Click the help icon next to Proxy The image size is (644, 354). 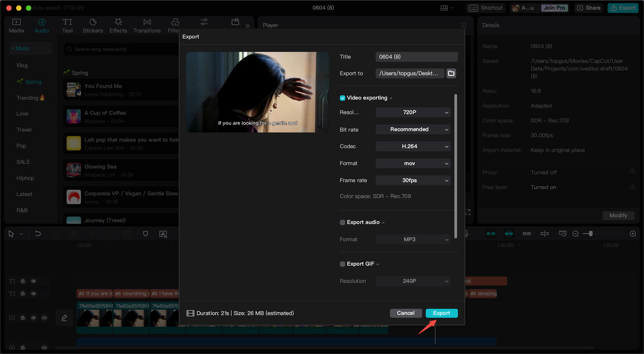click(x=632, y=172)
